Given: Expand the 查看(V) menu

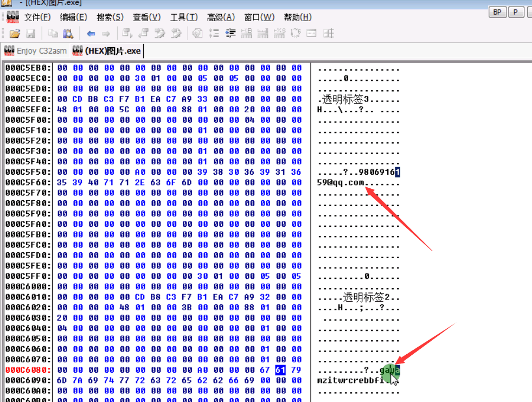Looking at the screenshot, I should click(146, 17).
